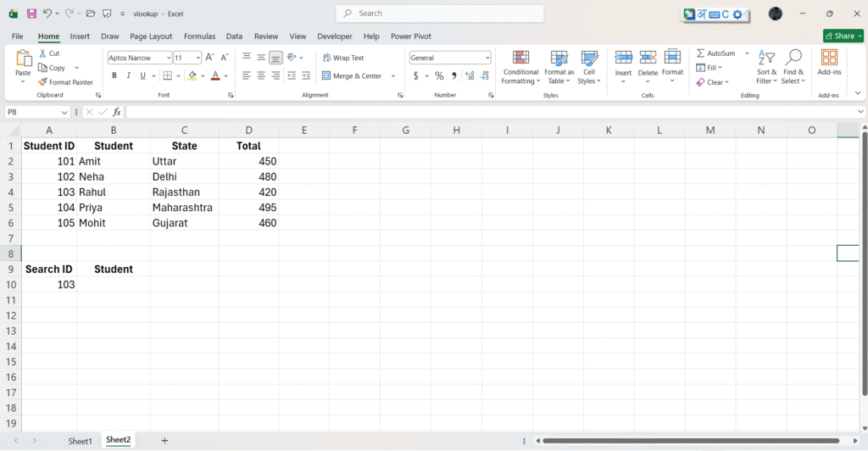Toggle middle vertical alignment
Viewport: 868px width, 451px height.
coord(261,57)
